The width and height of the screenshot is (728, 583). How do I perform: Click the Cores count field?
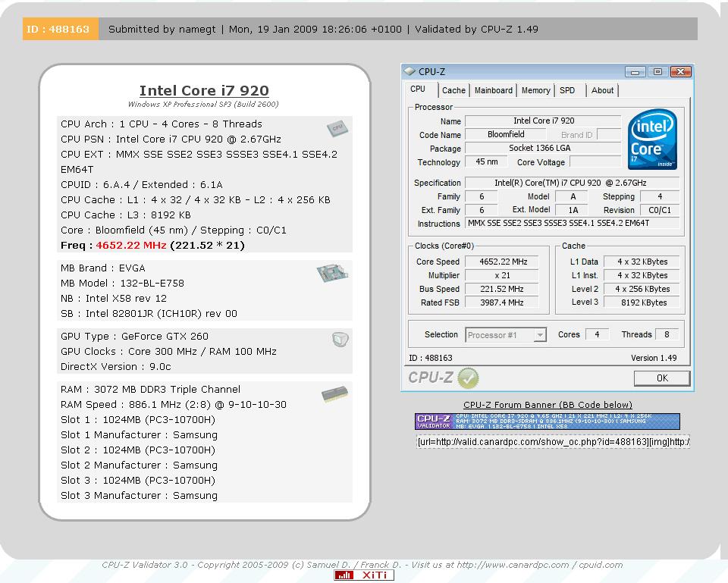pos(597,334)
